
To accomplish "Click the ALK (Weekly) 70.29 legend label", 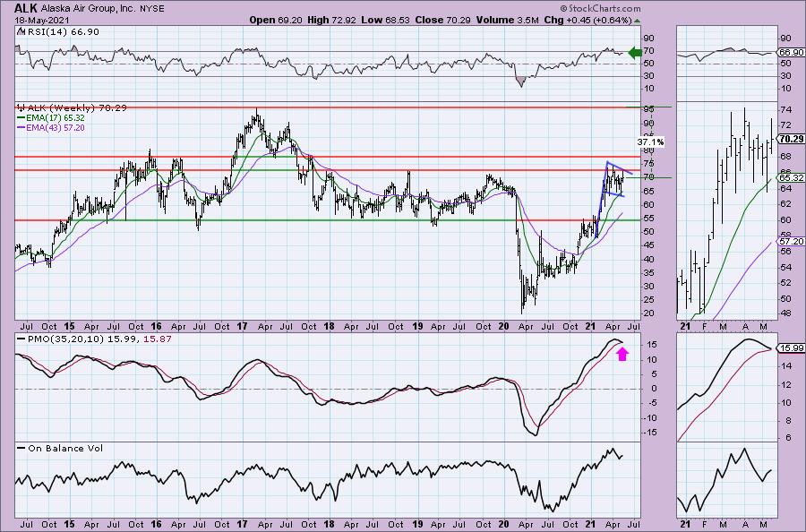I will coord(77,108).
